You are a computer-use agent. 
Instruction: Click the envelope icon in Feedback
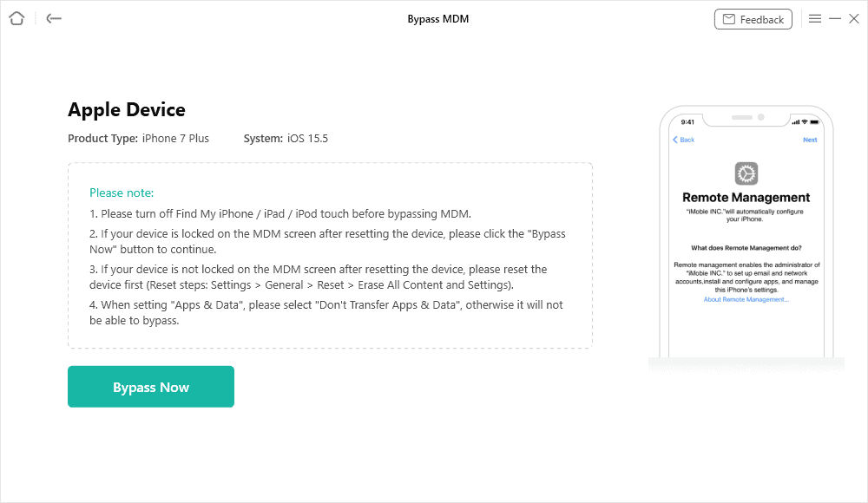[x=729, y=19]
